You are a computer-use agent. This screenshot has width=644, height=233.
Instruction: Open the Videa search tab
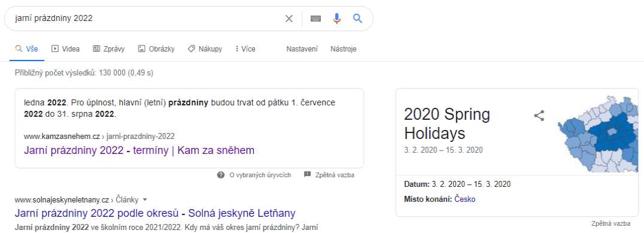pos(65,49)
